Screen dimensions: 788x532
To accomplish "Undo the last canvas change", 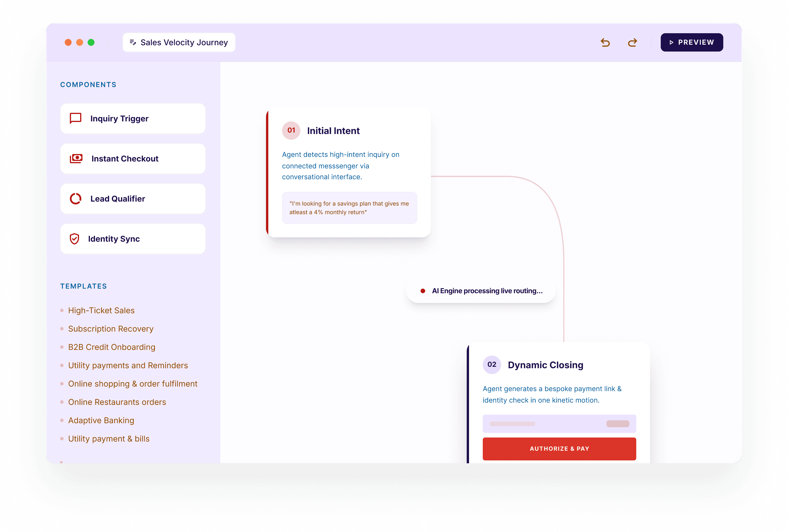I will coord(606,42).
